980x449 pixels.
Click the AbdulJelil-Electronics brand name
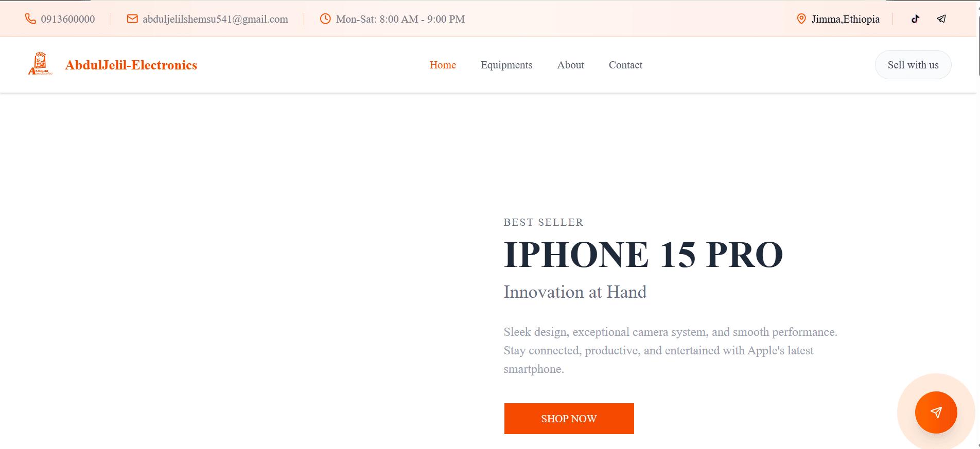[131, 65]
